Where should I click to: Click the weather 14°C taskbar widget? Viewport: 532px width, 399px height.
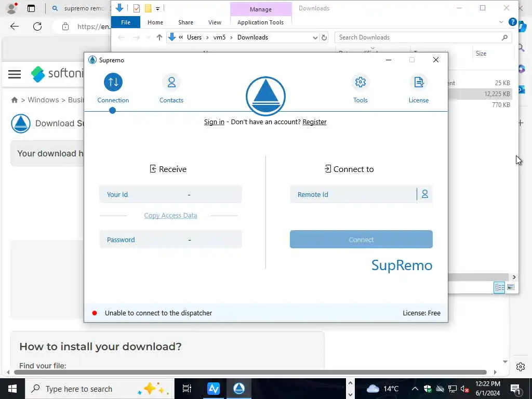pyautogui.click(x=382, y=389)
